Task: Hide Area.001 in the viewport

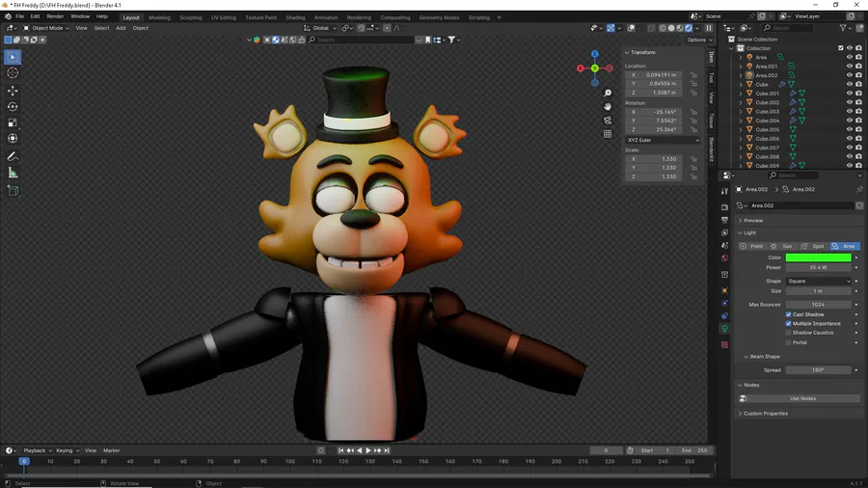Action: pyautogui.click(x=849, y=67)
